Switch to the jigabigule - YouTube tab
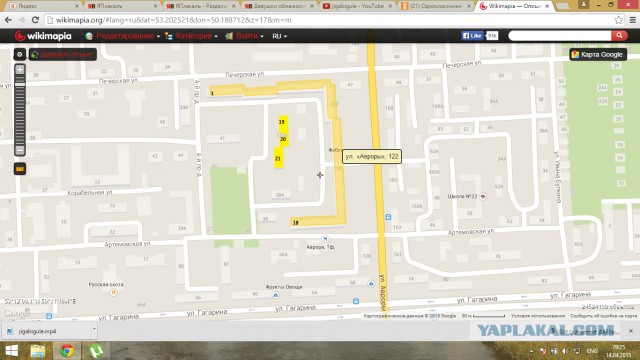This screenshot has width=640, height=360. pyautogui.click(x=356, y=6)
